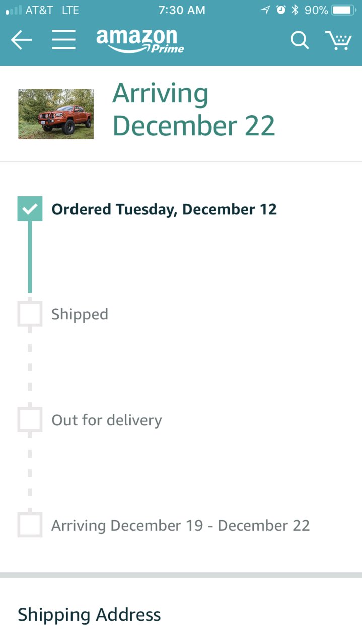Tap Ordered Tuesday, December 12 text
The image size is (362, 644).
point(164,209)
